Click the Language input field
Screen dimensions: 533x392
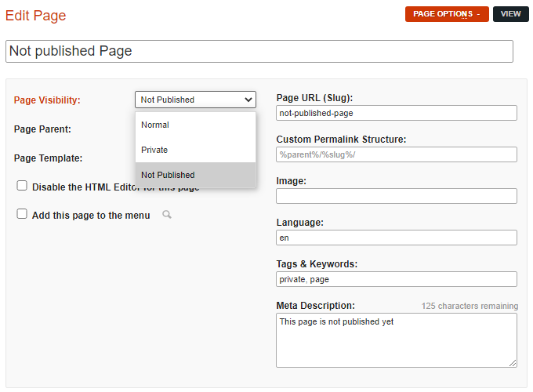(396, 238)
